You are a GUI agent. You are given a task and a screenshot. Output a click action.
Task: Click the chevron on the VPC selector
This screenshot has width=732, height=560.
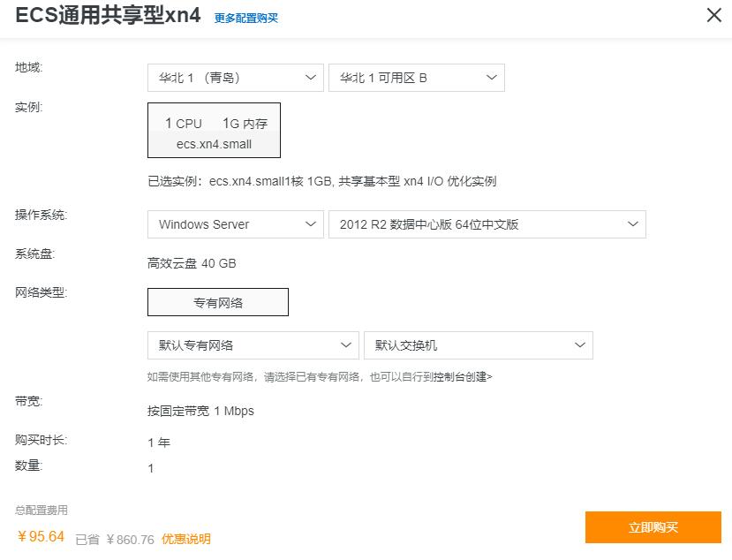tap(348, 345)
